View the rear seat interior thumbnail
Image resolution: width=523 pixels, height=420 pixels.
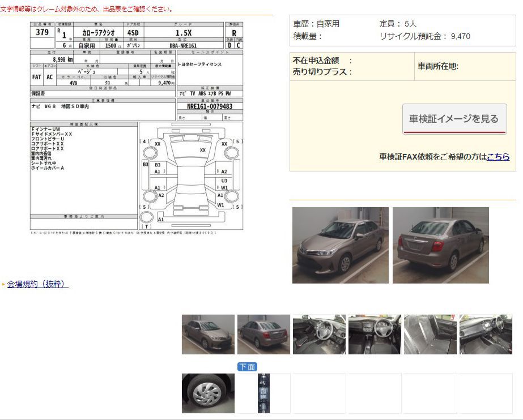coord(430,335)
